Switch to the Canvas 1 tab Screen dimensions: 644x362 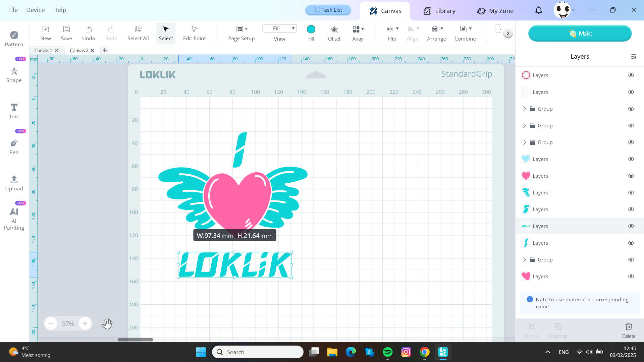coord(43,50)
